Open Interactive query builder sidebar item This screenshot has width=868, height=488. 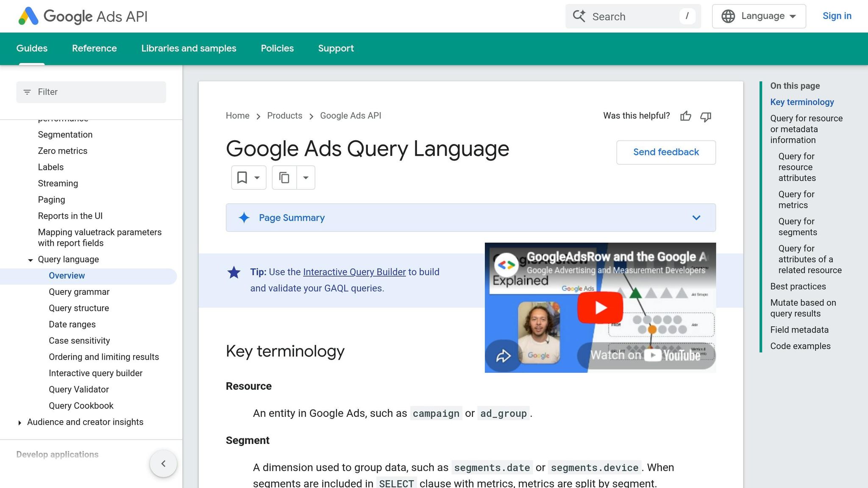point(95,373)
